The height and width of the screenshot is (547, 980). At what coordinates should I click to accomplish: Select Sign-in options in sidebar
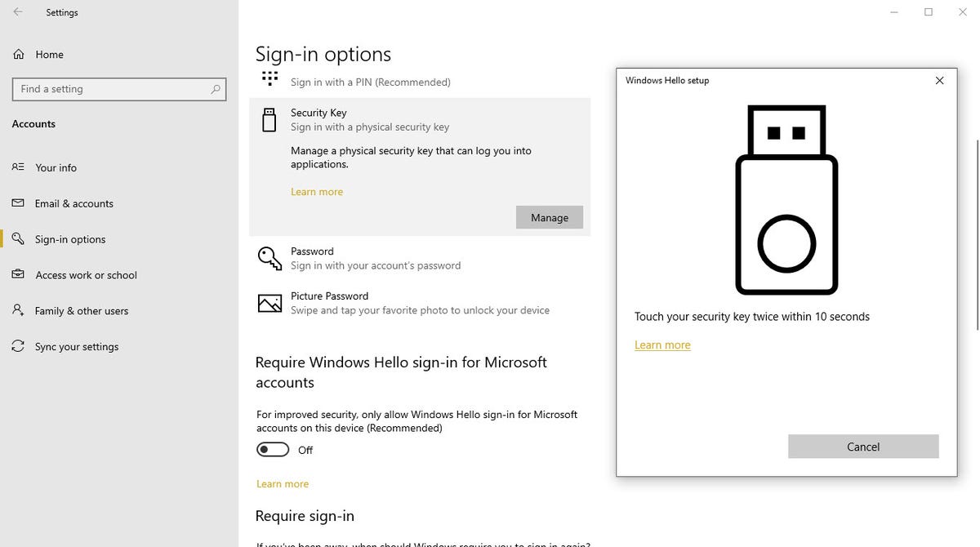coord(70,239)
